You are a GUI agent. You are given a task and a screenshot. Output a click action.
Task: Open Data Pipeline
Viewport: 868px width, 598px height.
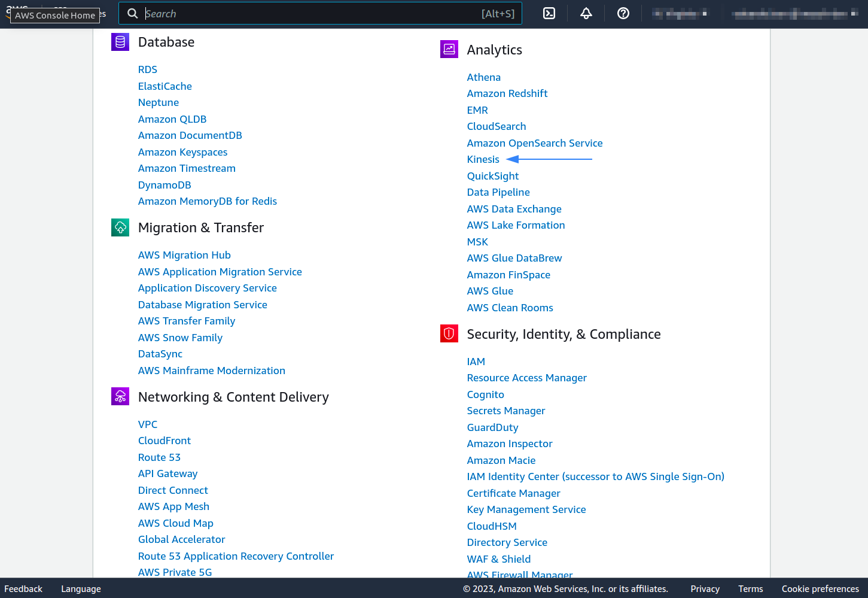tap(498, 192)
